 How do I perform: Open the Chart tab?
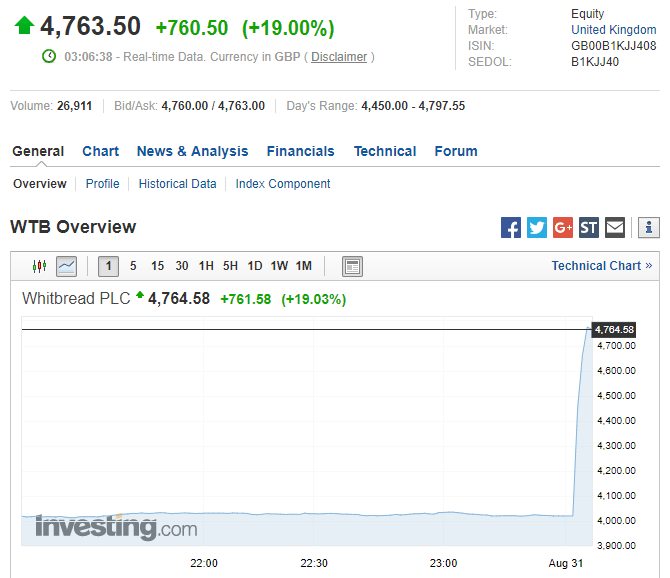pyautogui.click(x=100, y=152)
